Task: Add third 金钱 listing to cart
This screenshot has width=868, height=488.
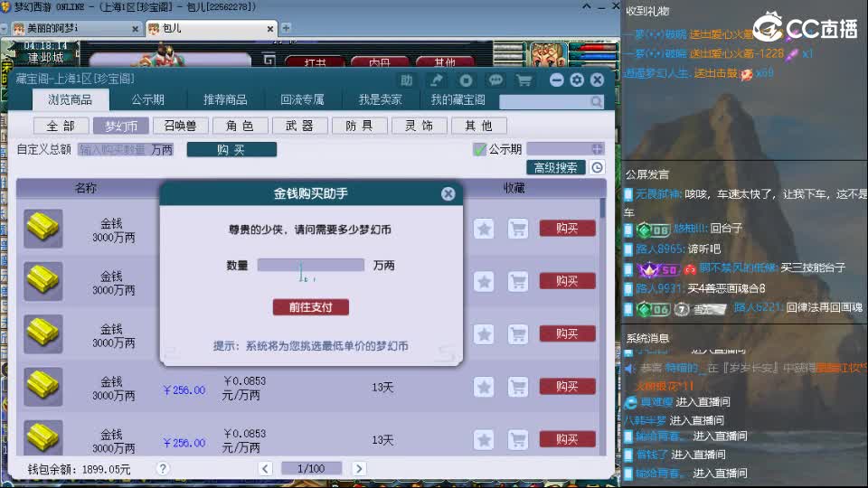Action: click(x=518, y=334)
